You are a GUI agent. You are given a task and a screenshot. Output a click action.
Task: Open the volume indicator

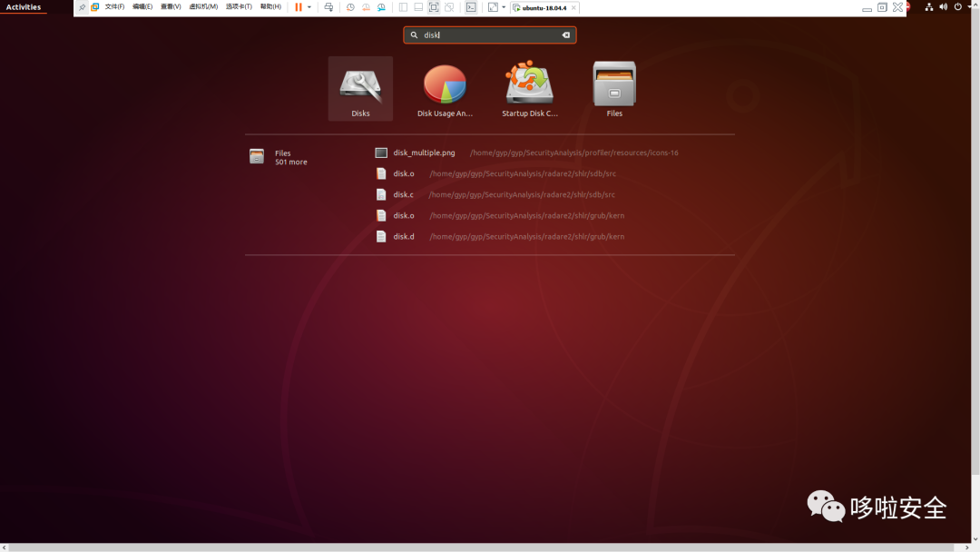click(x=943, y=7)
